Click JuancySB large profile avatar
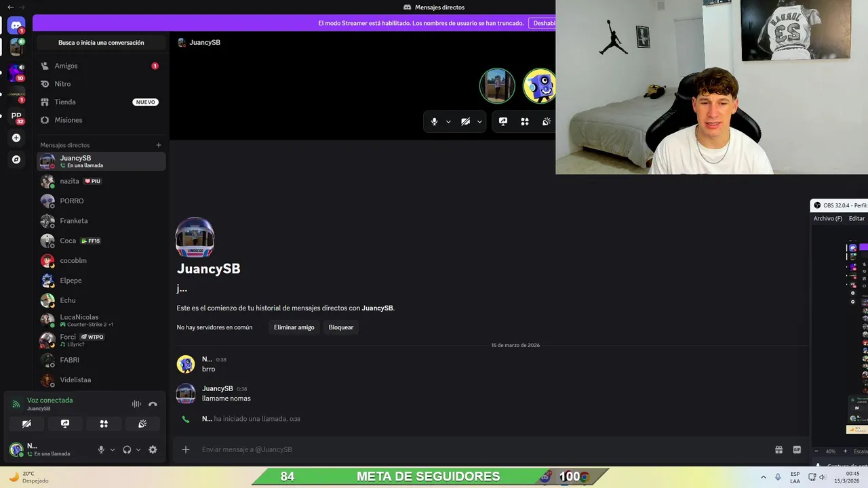 (x=195, y=237)
